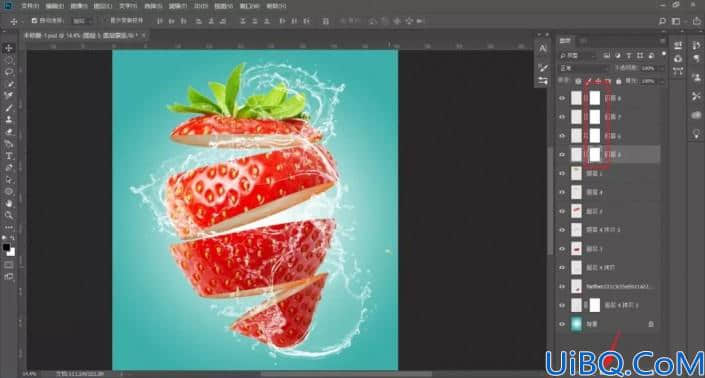Enable the auto-select checkbox in options bar
Image resolution: width=705 pixels, height=378 pixels.
(x=34, y=21)
